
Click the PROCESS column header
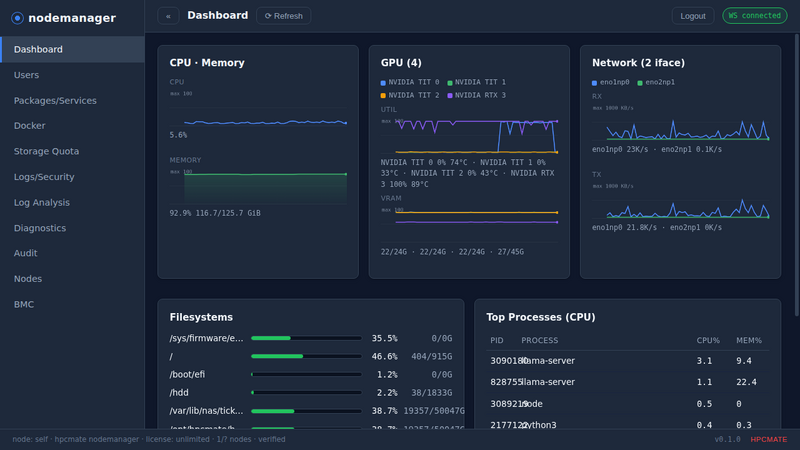(x=539, y=340)
